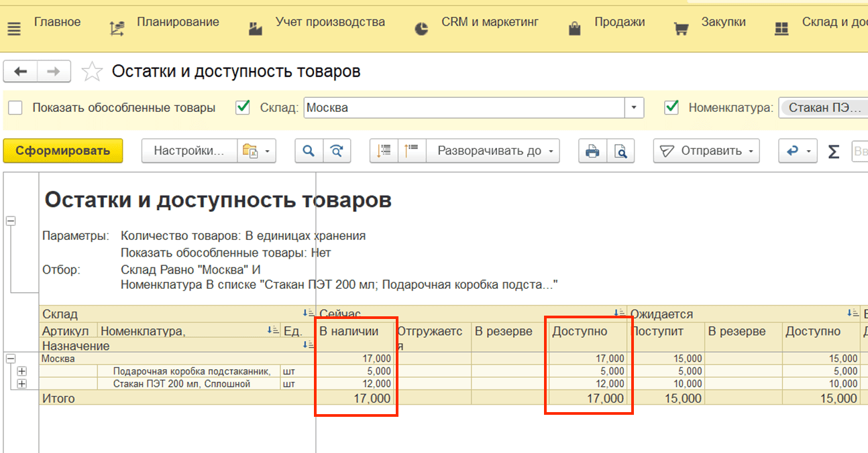The image size is (868, 453).
Task: Click the hamburger main menu icon
Action: 13,29
